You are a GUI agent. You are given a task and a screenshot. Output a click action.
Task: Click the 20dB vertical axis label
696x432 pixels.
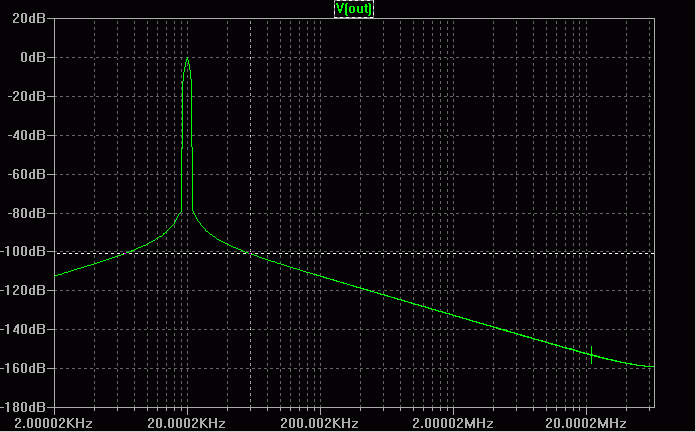[x=28, y=19]
